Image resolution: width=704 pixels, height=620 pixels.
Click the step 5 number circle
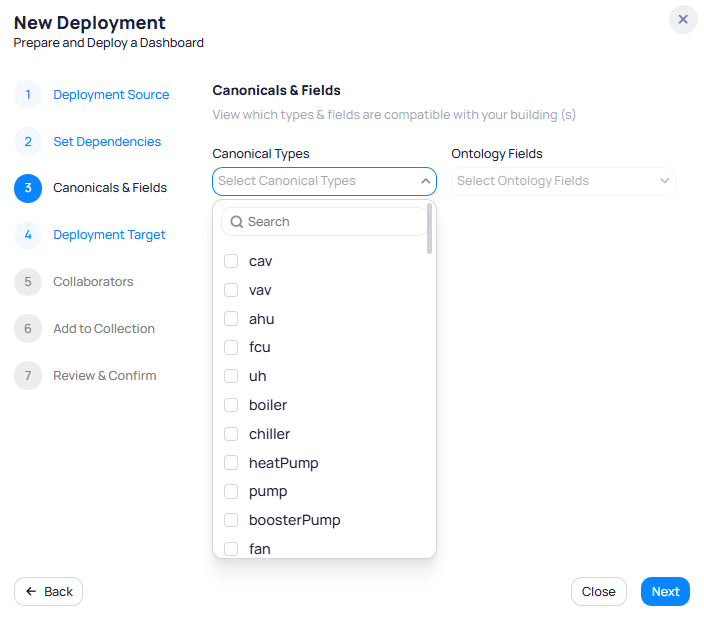pos(28,282)
